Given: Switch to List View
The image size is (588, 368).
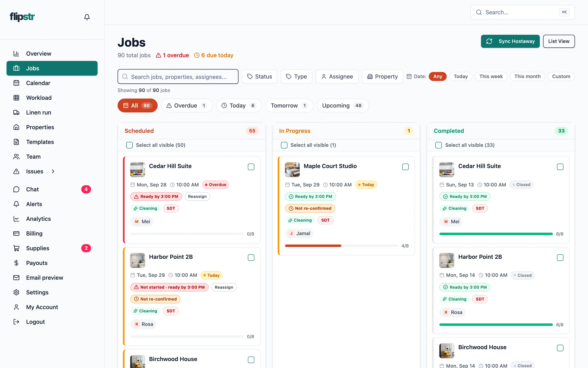Looking at the screenshot, I should pyautogui.click(x=559, y=41).
